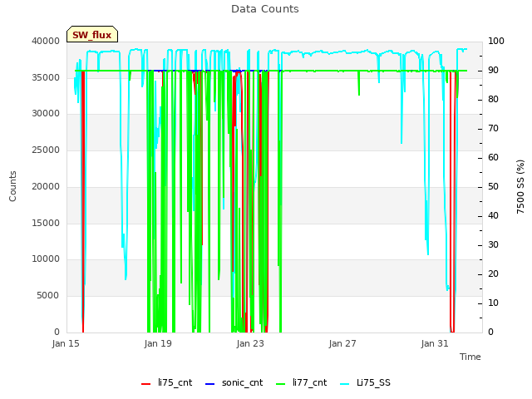The height and width of the screenshot is (399, 532).
Task: Click the 10000 left axis value
Action: pos(46,259)
